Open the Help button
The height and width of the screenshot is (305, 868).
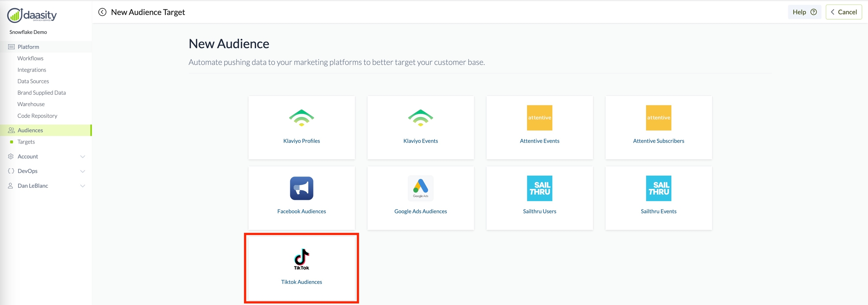[804, 12]
